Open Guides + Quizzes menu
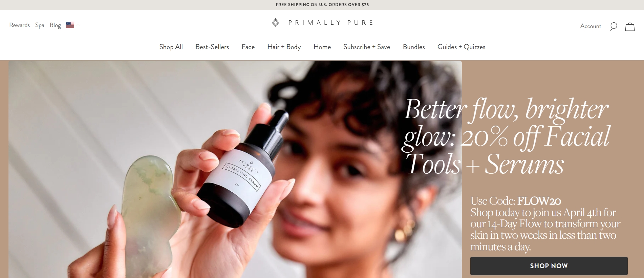This screenshot has height=278, width=644. tap(461, 47)
